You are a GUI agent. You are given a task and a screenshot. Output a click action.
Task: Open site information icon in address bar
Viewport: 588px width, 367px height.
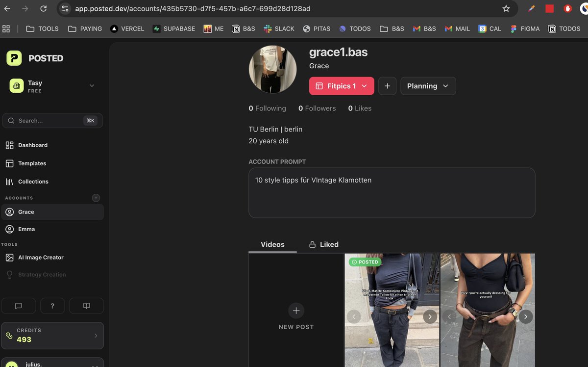point(66,9)
